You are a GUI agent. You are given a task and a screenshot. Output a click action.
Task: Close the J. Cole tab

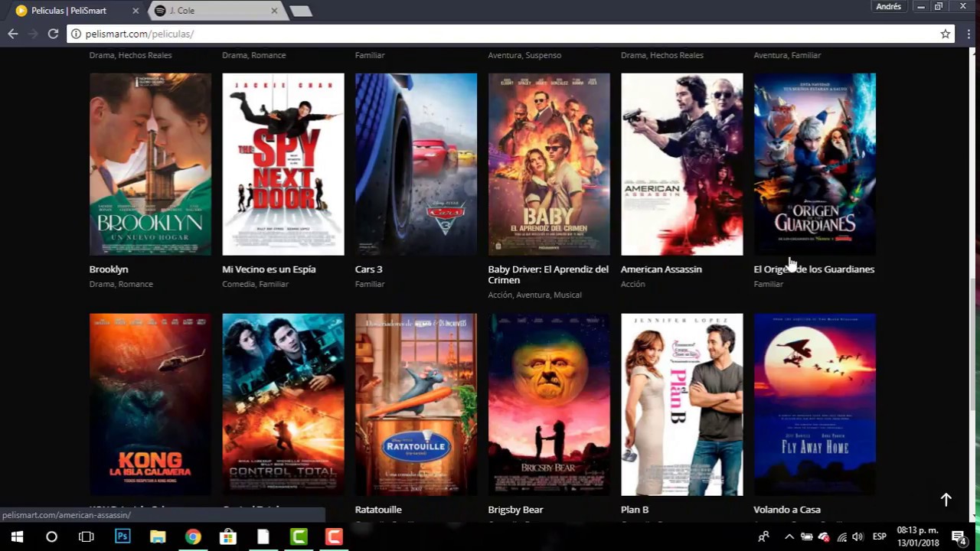(274, 11)
